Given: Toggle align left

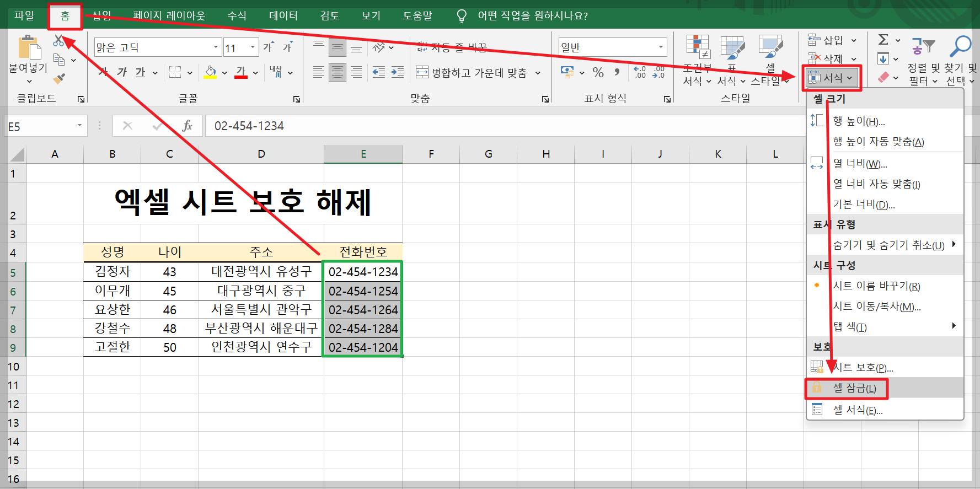Looking at the screenshot, I should point(319,72).
